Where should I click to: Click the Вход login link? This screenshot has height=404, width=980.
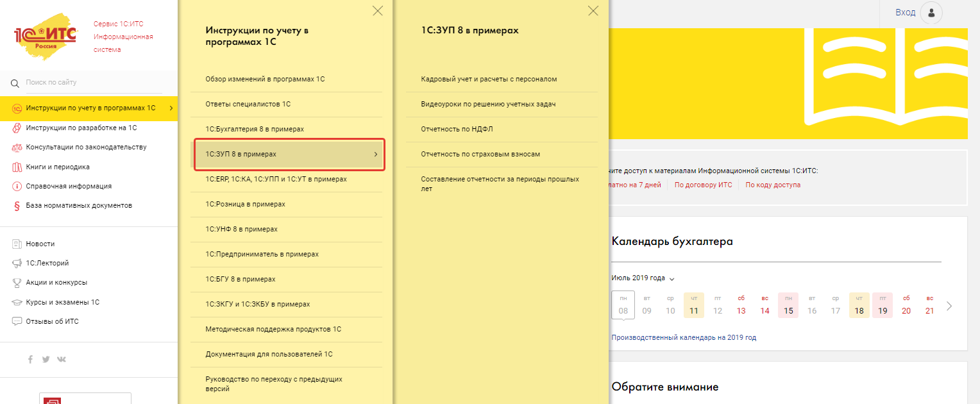tap(906, 13)
